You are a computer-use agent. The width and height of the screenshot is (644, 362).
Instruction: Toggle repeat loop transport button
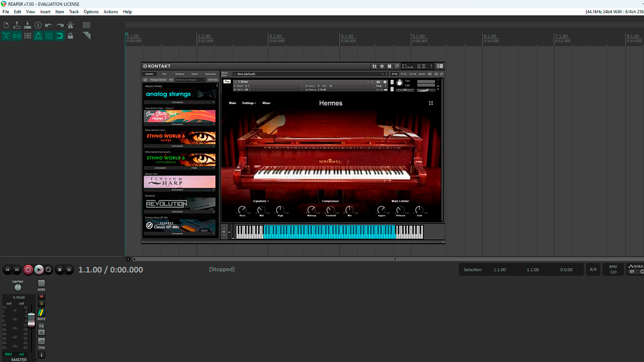coord(49,270)
